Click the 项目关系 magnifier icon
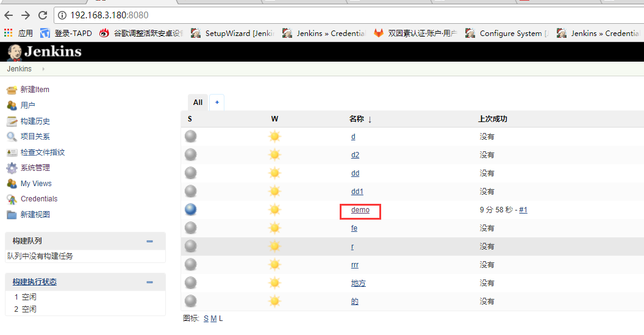This screenshot has height=335, width=644. point(12,137)
